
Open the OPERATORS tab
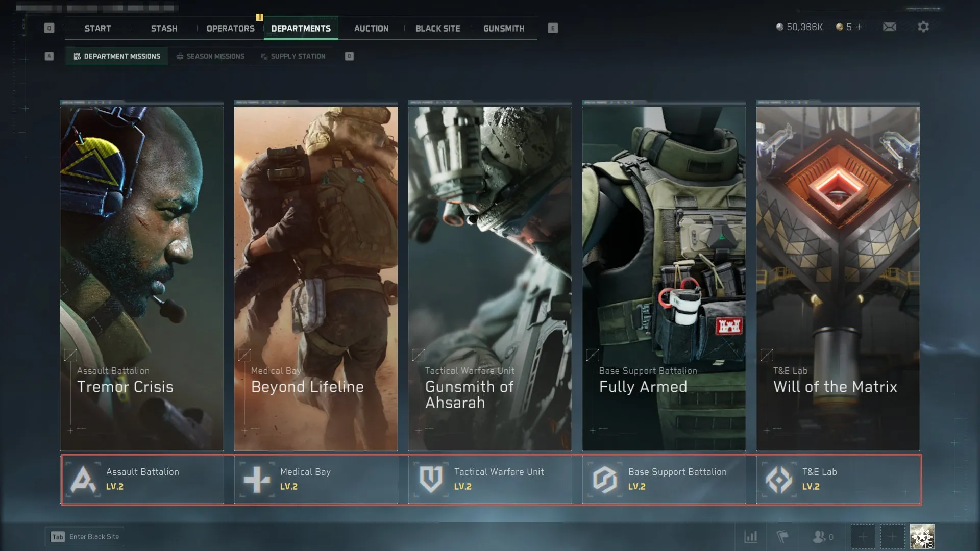(230, 29)
